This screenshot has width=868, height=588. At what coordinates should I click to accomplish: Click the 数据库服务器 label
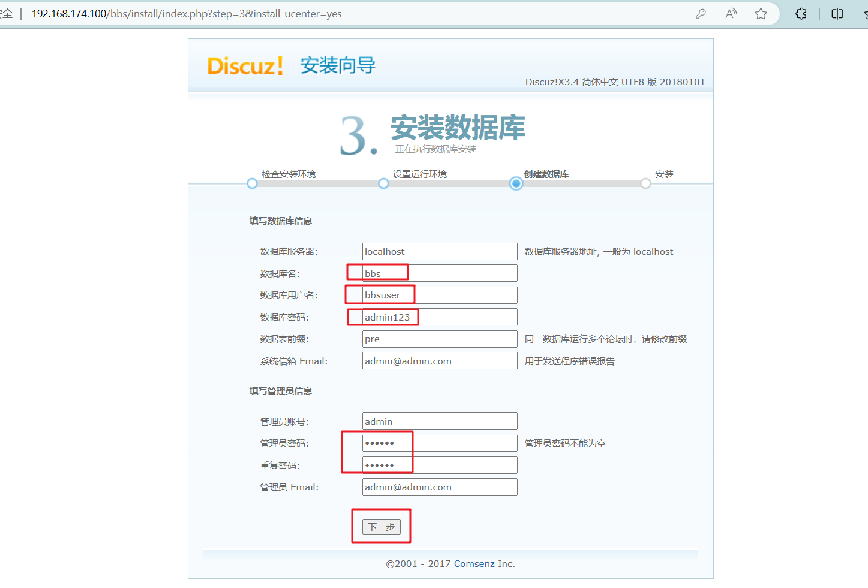289,252
